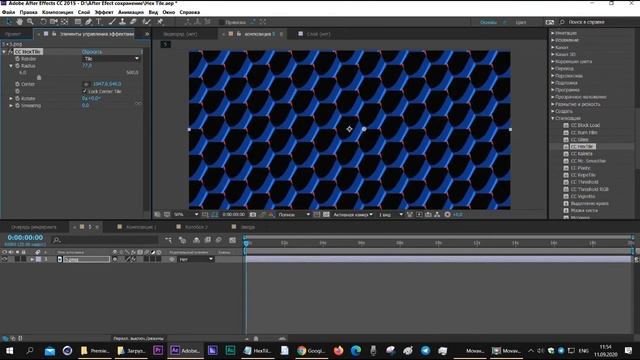Open Firefox from the taskbar
This screenshot has width=640, height=360.
tap(338, 351)
